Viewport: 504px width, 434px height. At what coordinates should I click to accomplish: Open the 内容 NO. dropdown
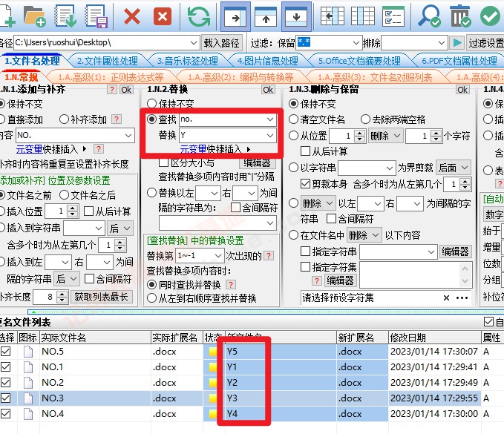(x=128, y=135)
